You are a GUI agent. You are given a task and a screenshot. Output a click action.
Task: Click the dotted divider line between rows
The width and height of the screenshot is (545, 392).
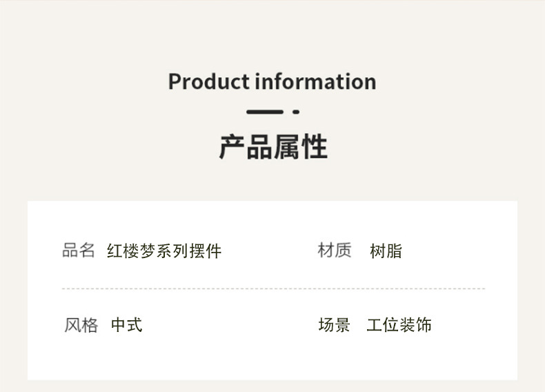[x=273, y=288]
